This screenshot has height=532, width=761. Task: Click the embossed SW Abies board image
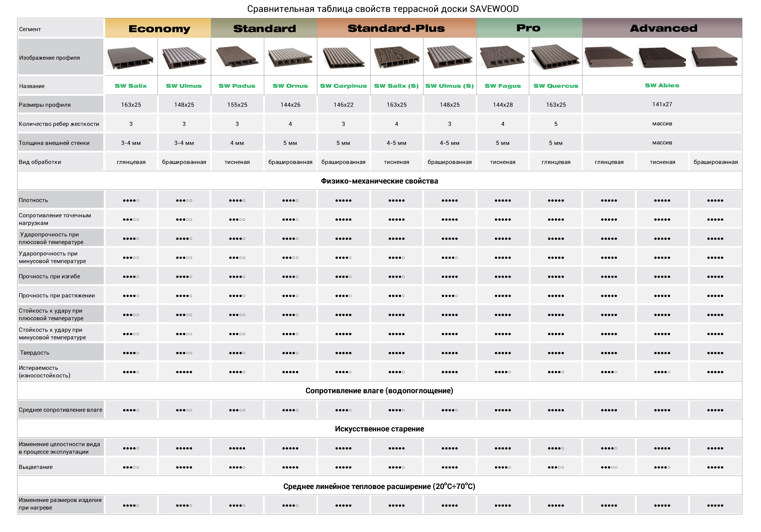(662, 57)
